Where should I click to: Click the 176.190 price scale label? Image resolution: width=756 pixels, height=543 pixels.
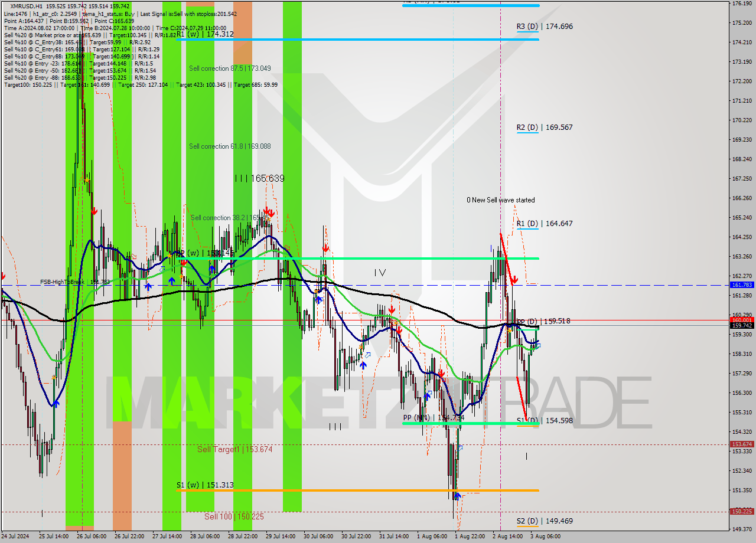point(742,4)
